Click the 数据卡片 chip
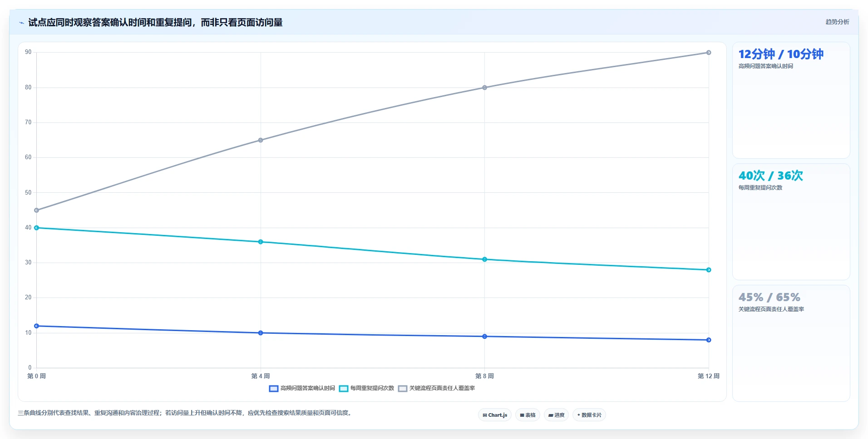The width and height of the screenshot is (868, 439). coord(589,415)
